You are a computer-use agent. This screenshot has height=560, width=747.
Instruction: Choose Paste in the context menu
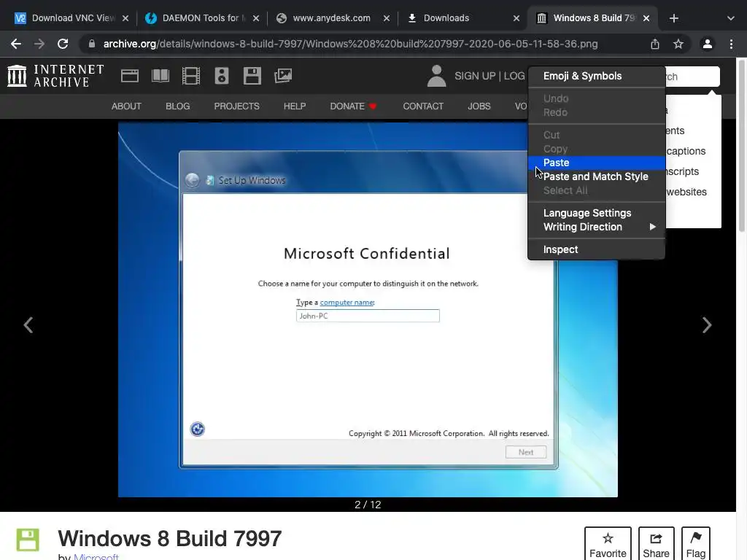click(x=597, y=163)
